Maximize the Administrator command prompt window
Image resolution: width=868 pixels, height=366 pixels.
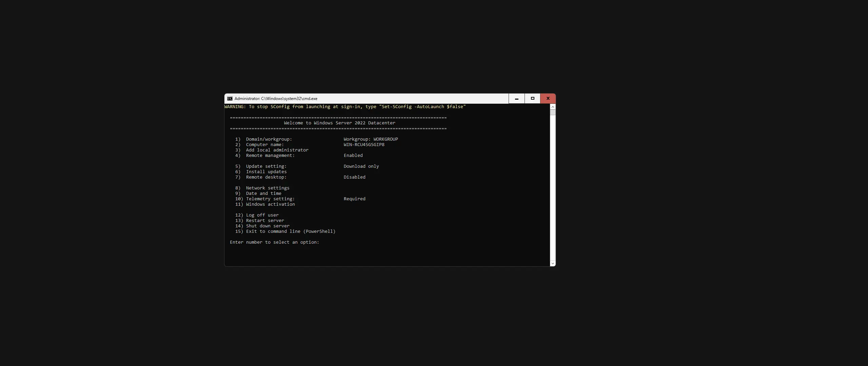pyautogui.click(x=532, y=98)
